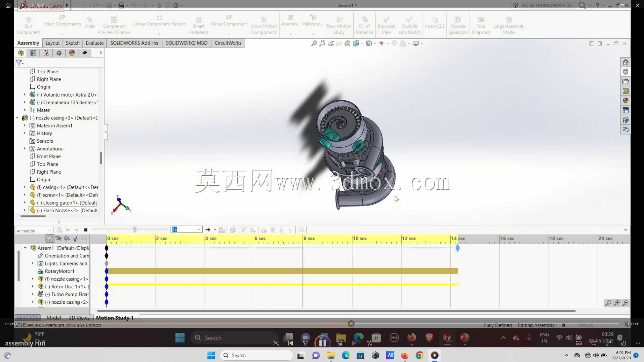Zoom to fit the motion timeline
The width and height of the screenshot is (644, 362).
click(x=608, y=303)
